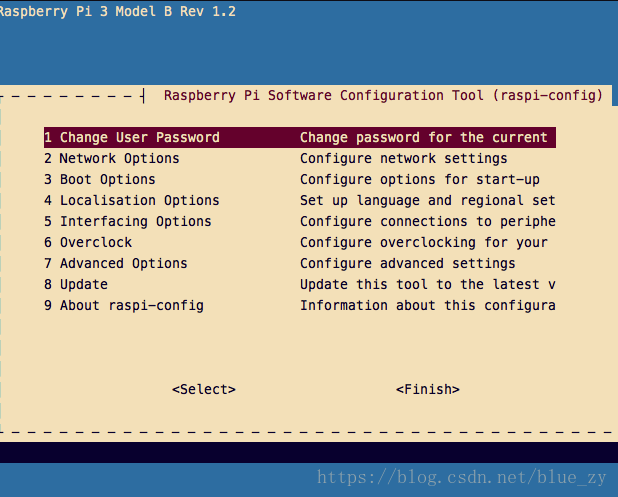
Task: Click 'Update this tool to the latest v' description
Action: pyautogui.click(x=428, y=284)
